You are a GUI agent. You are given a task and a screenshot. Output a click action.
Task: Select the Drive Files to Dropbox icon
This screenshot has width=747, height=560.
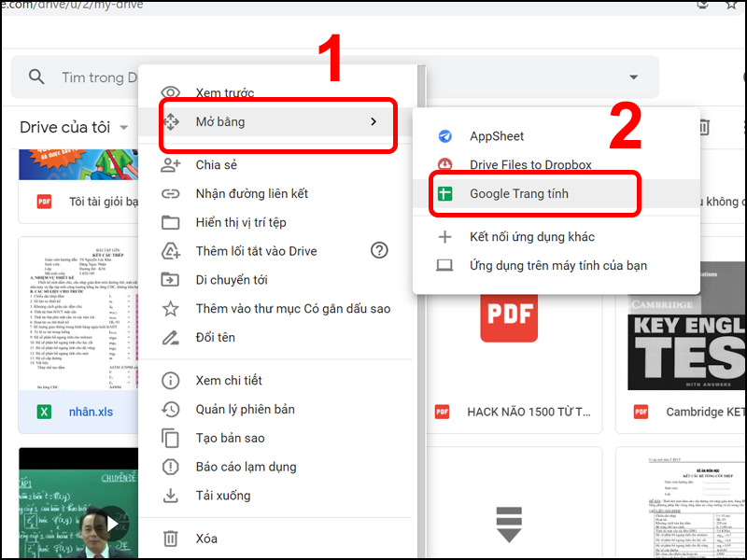click(444, 163)
